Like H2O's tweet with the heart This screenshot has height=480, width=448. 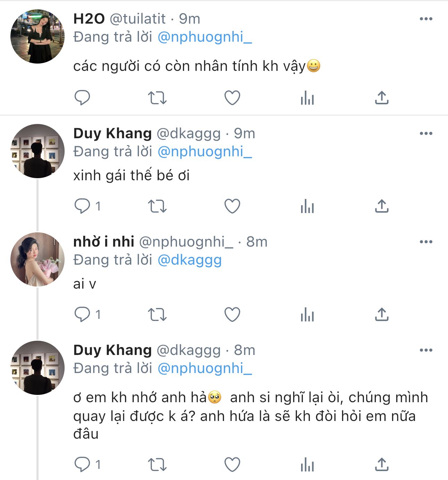click(x=232, y=98)
